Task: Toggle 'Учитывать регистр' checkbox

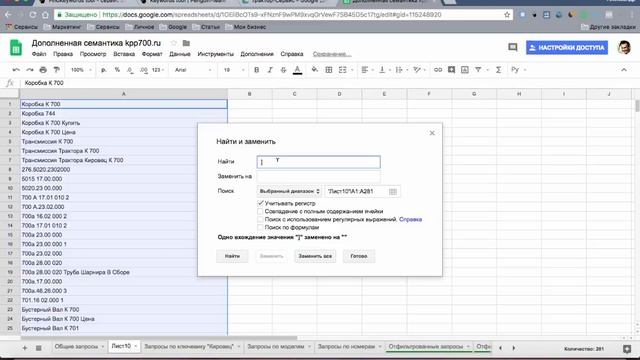Action: click(260, 203)
